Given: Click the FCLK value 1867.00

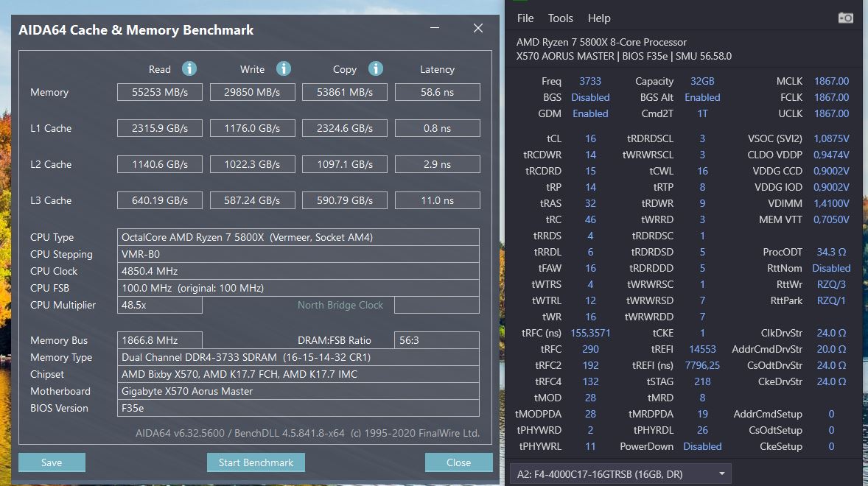Looking at the screenshot, I should pos(831,96).
